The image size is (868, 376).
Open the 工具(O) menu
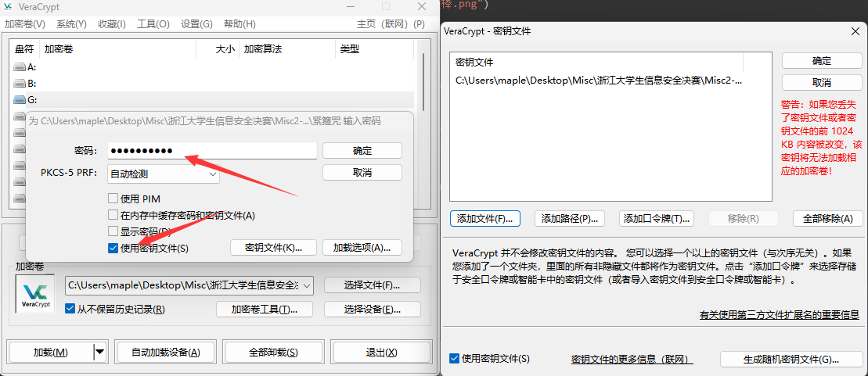(x=153, y=24)
